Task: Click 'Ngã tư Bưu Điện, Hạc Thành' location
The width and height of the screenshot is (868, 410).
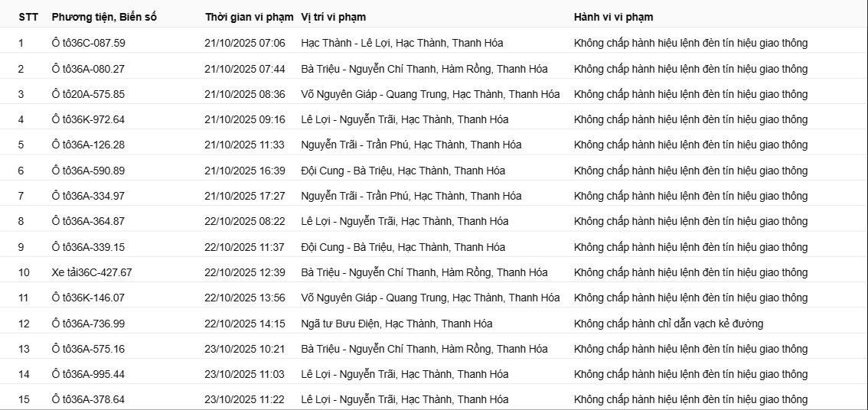Action: [x=396, y=324]
